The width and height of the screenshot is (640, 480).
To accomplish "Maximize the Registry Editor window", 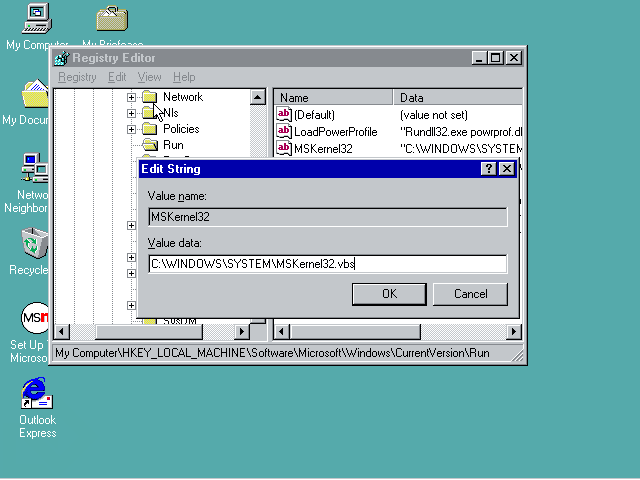I will (496, 58).
